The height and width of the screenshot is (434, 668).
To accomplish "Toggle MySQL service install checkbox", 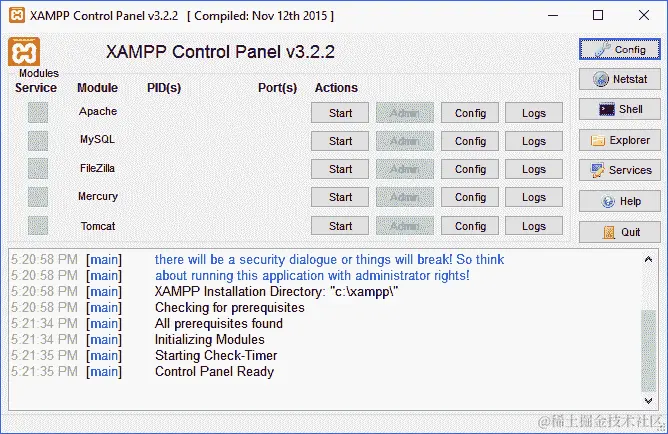I will pos(38,141).
